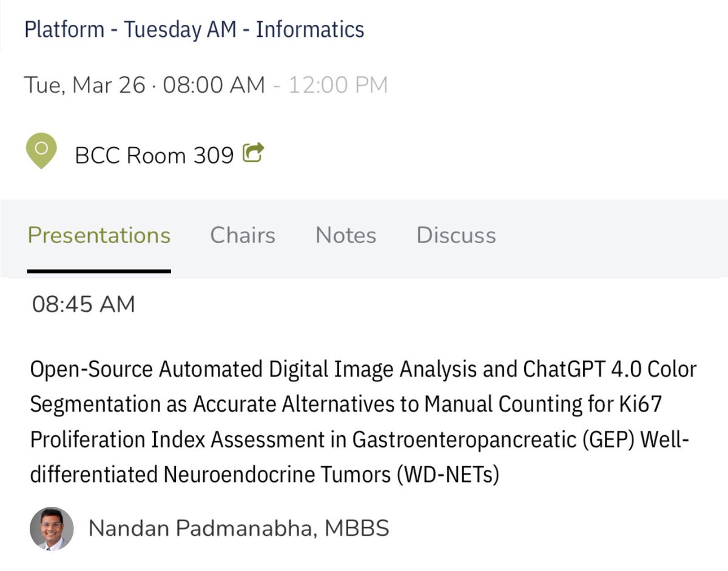This screenshot has width=728, height=571.
Task: Switch to the Chairs tab
Action: coord(242,235)
